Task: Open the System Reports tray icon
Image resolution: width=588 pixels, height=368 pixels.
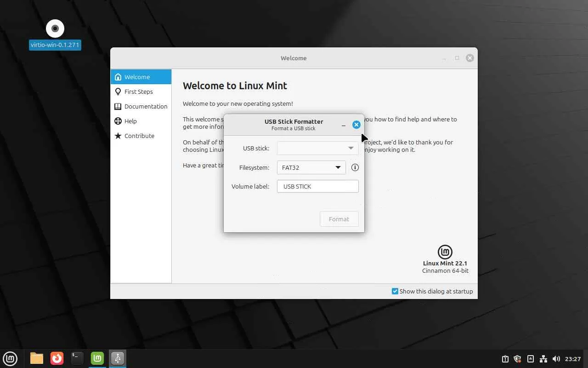Action: [x=505, y=359]
